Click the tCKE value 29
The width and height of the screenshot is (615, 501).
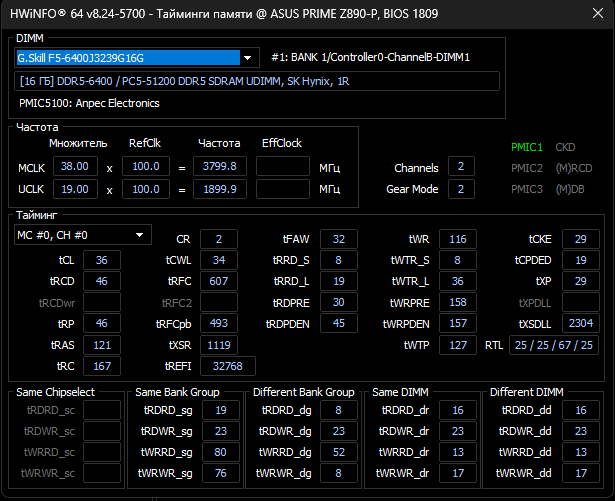(x=581, y=239)
